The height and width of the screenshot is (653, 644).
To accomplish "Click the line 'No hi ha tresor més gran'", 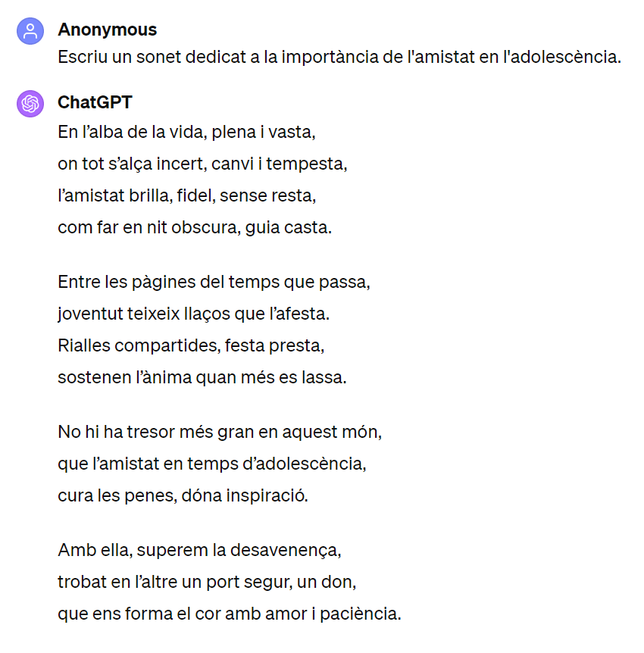I will (x=220, y=433).
